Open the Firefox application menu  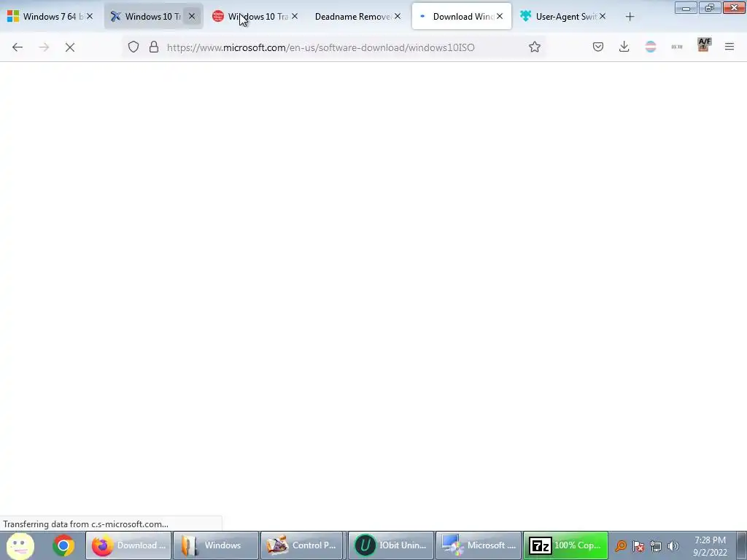click(x=729, y=47)
